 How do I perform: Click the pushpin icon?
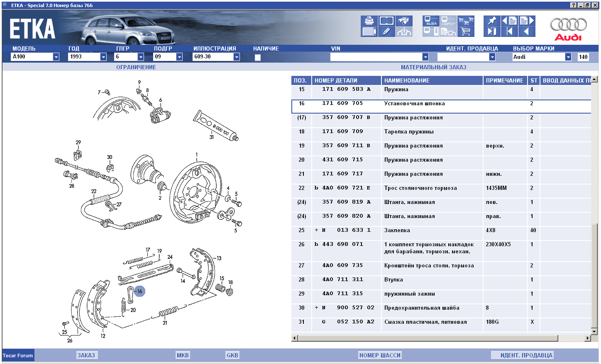(492, 21)
